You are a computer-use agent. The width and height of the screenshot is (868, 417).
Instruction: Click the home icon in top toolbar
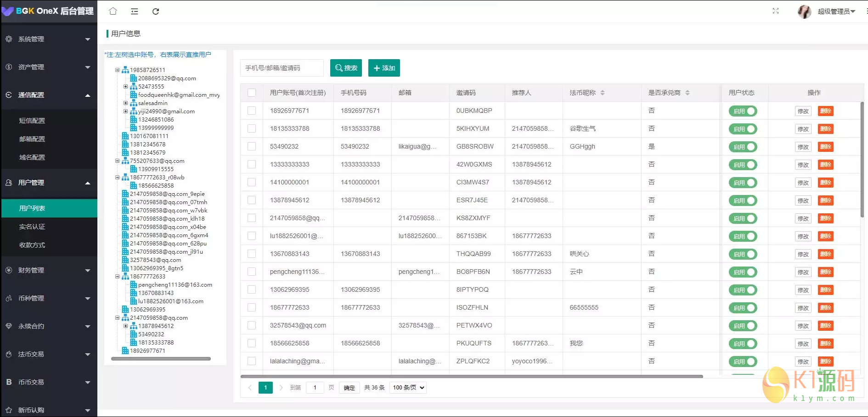pos(113,11)
